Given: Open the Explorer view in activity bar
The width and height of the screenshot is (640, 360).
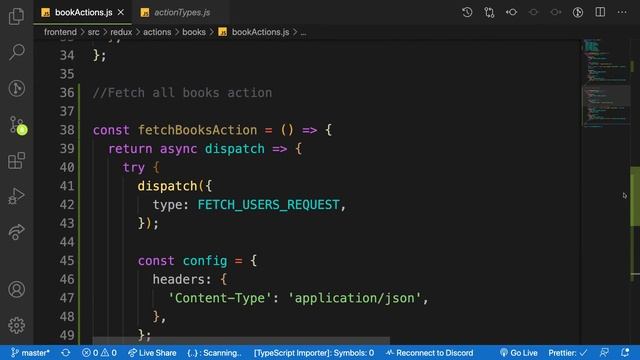Looking at the screenshot, I should coord(16,16).
